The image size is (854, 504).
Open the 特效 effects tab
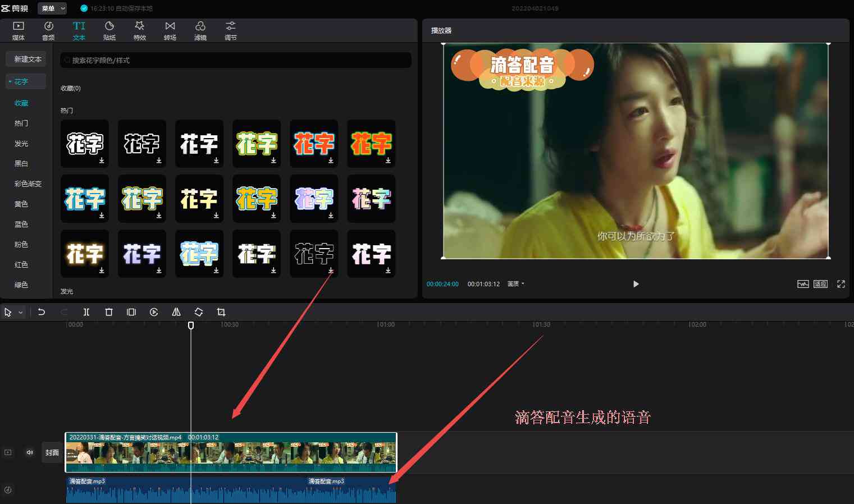click(x=140, y=31)
